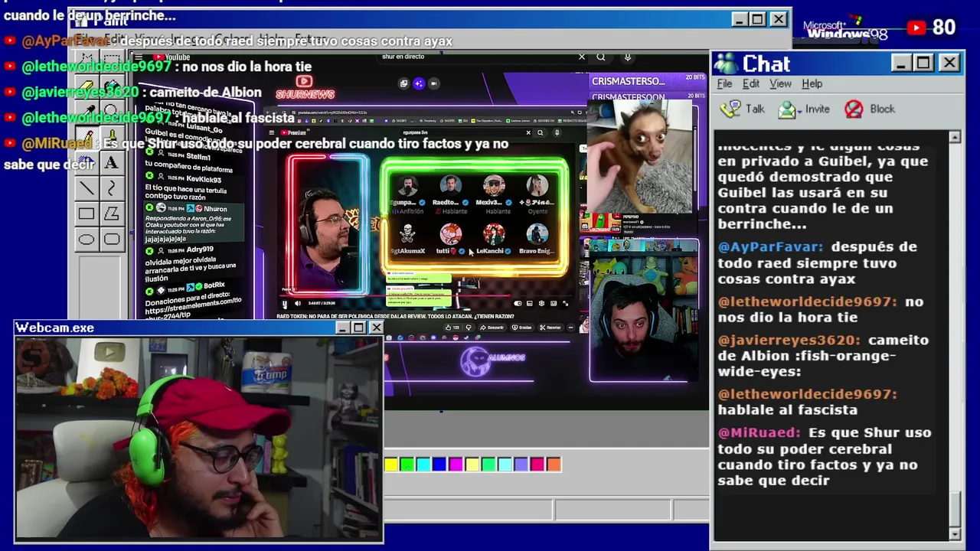Viewport: 980px width, 551px height.
Task: Click Chat scrollbar up arrow
Action: click(955, 137)
